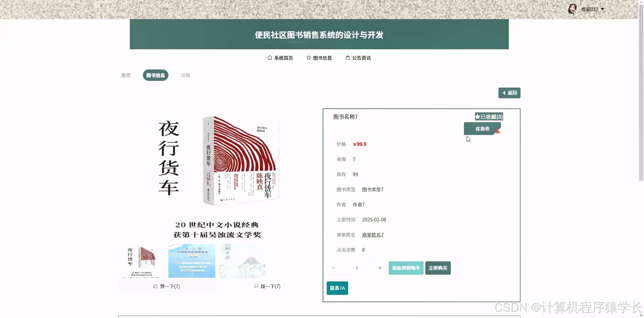Select the mountain painting thumbnail
The image size is (644, 318).
click(x=242, y=261)
